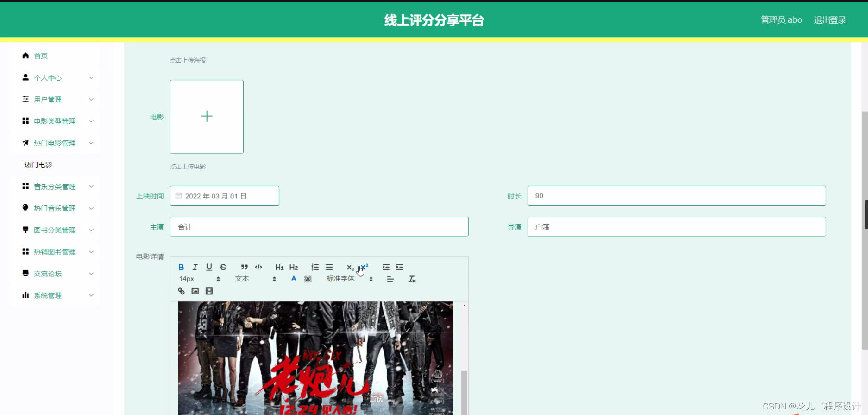Open the 交流论坛 sidebar menu
This screenshot has width=868, height=415.
click(55, 274)
